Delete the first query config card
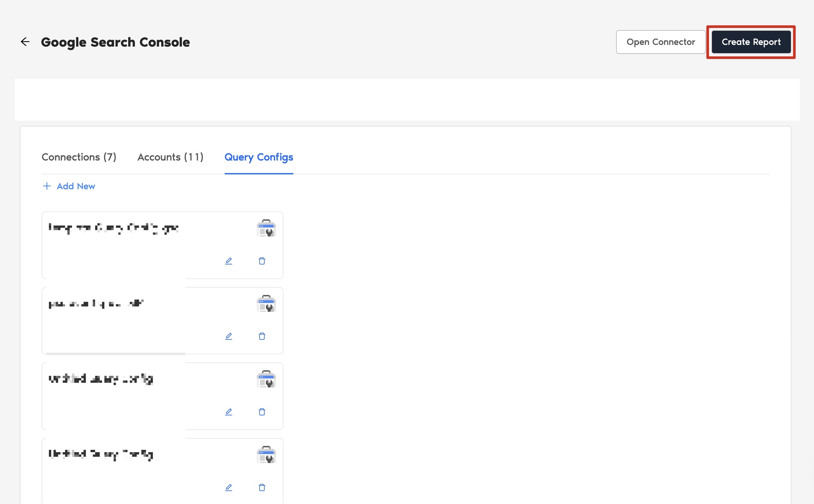The image size is (814, 504). 262,261
